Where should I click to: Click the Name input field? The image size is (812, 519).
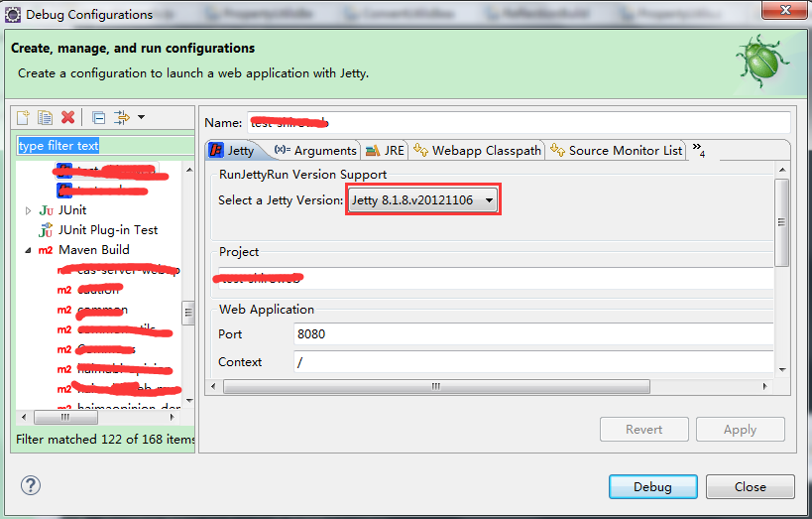519,122
